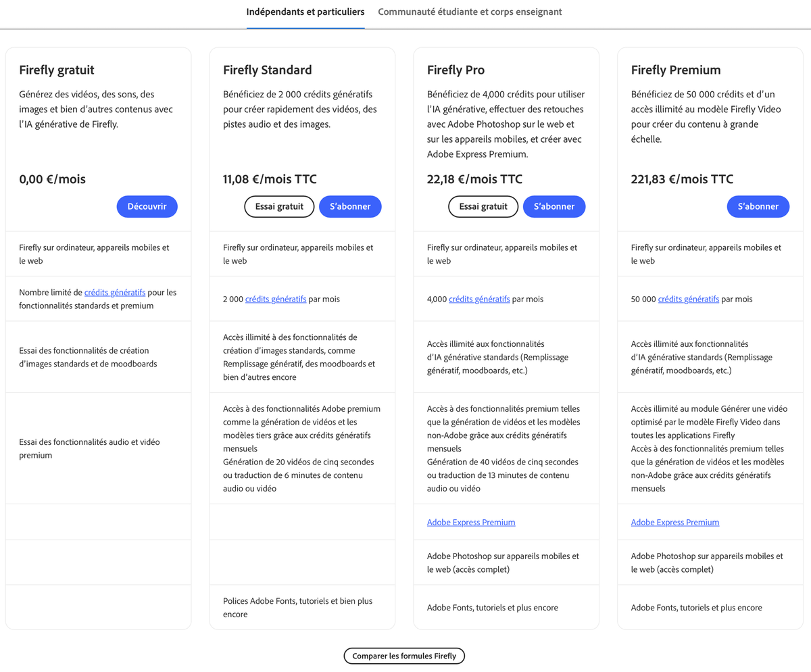Select the Firefly Pro plan card
Image resolution: width=811 pixels, height=672 pixels.
tap(506, 70)
